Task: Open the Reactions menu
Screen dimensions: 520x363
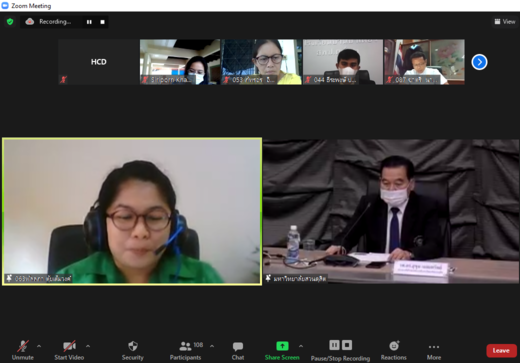Action: coord(394,350)
